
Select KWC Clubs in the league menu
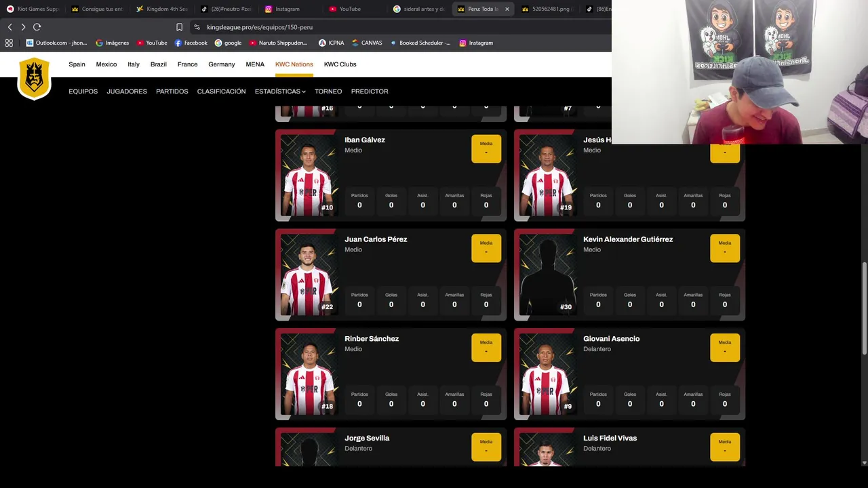[x=340, y=64]
